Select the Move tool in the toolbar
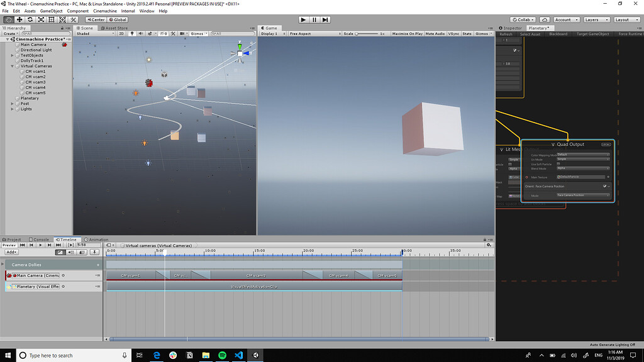Image resolution: width=644 pixels, height=362 pixels. [19, 19]
